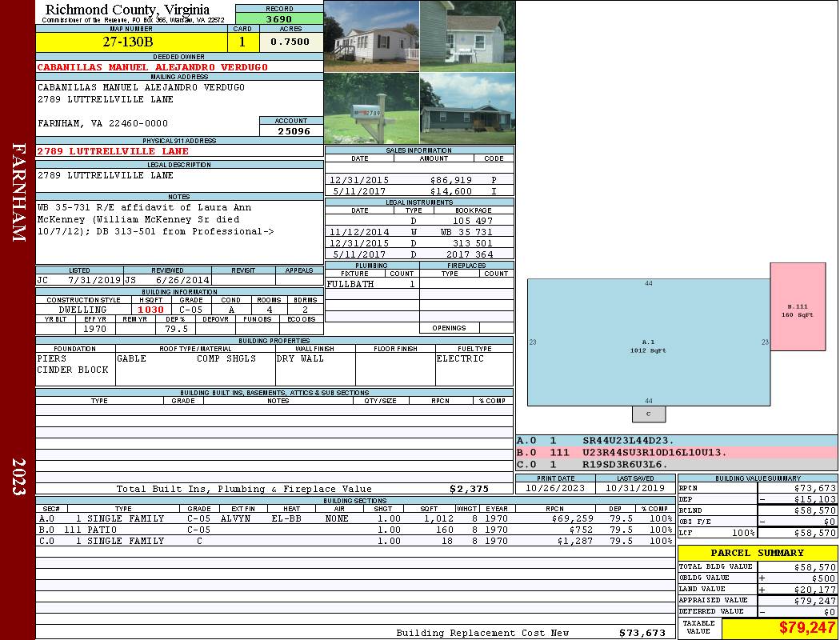Click the pink B.0 sketch code legend row
This screenshot has width=840, height=640.
tap(676, 453)
